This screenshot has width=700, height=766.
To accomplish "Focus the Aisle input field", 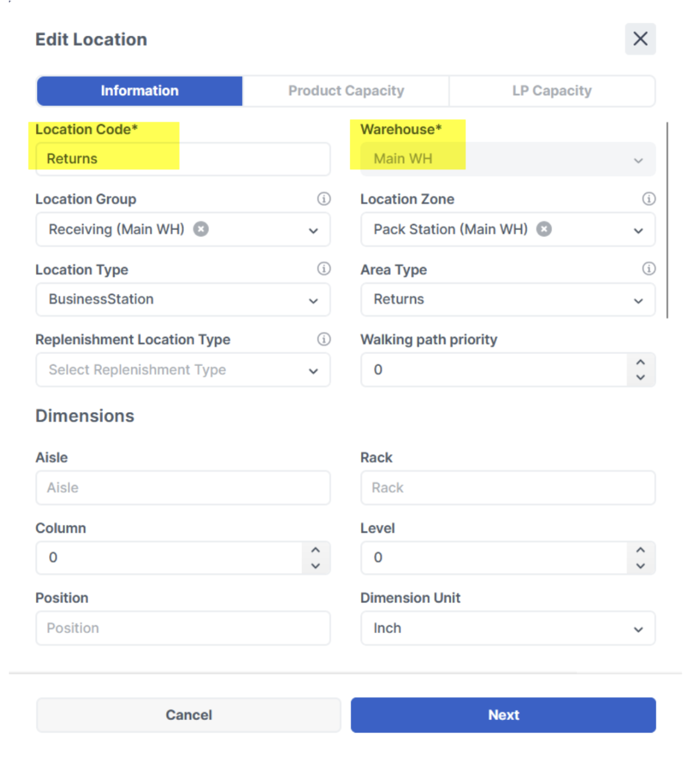I will (183, 488).
